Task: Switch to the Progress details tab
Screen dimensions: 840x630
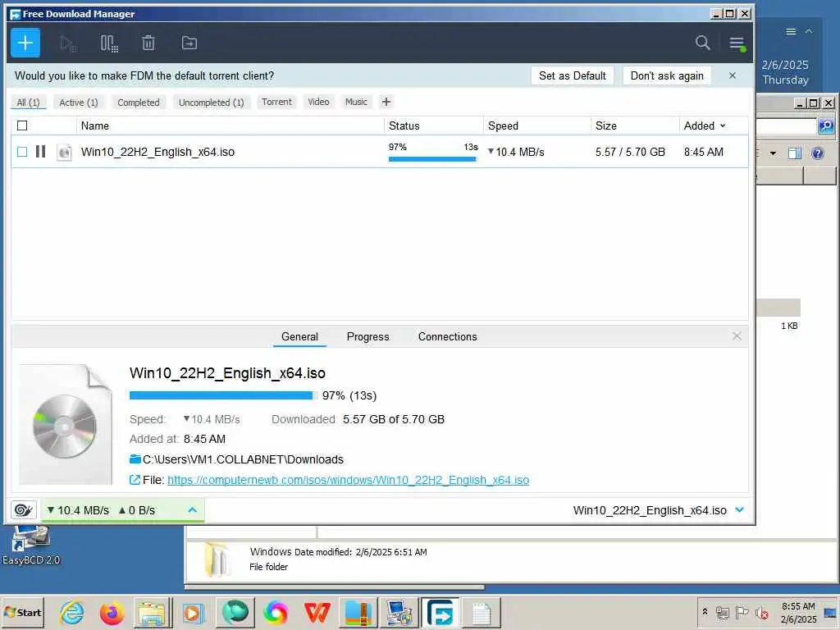Action: coord(368,337)
